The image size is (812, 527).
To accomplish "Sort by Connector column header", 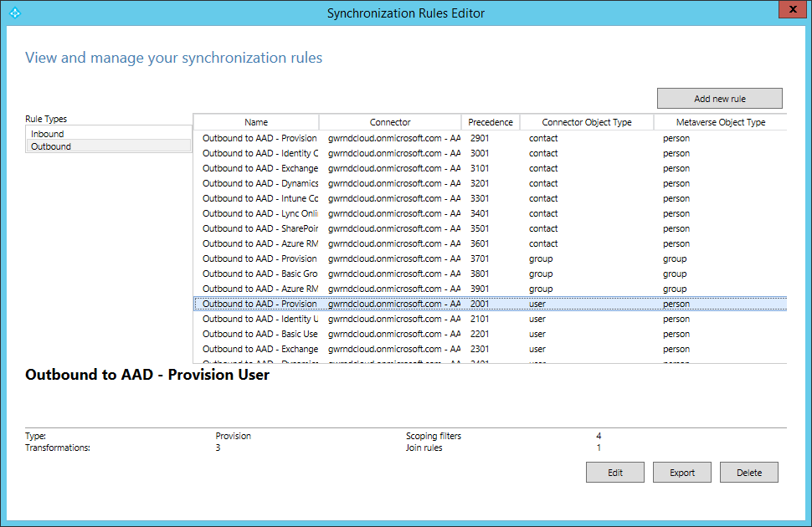I will (390, 122).
